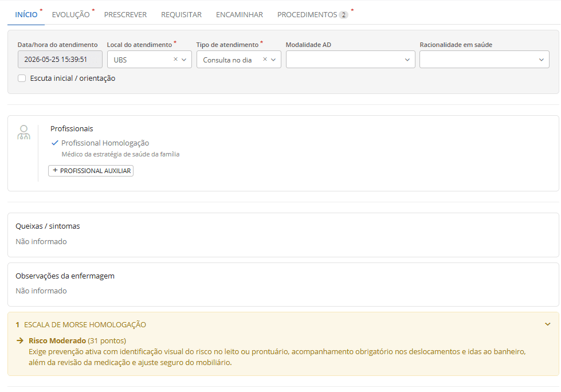Viewport: 561px width, 392px height.
Task: Click the Profissional Homologação name
Action: pyautogui.click(x=105, y=143)
